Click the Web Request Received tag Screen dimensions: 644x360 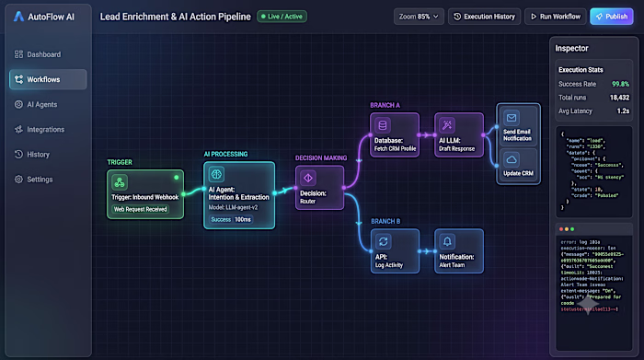point(141,209)
